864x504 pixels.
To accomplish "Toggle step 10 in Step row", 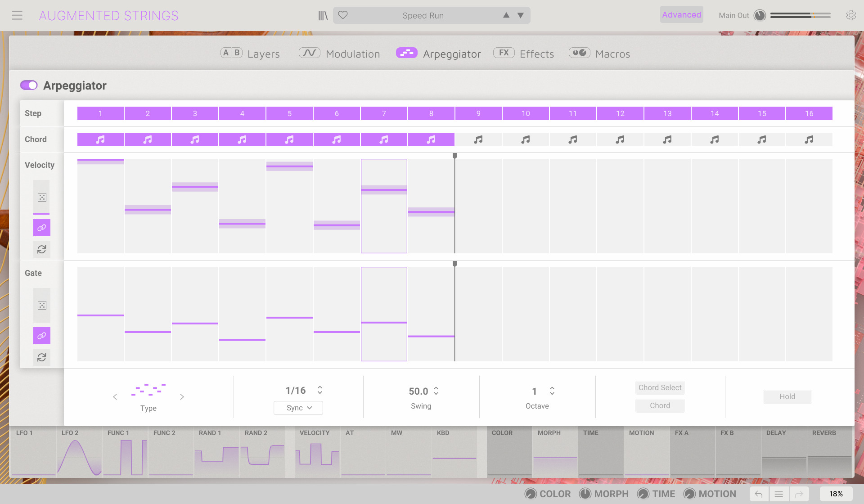I will 526,113.
